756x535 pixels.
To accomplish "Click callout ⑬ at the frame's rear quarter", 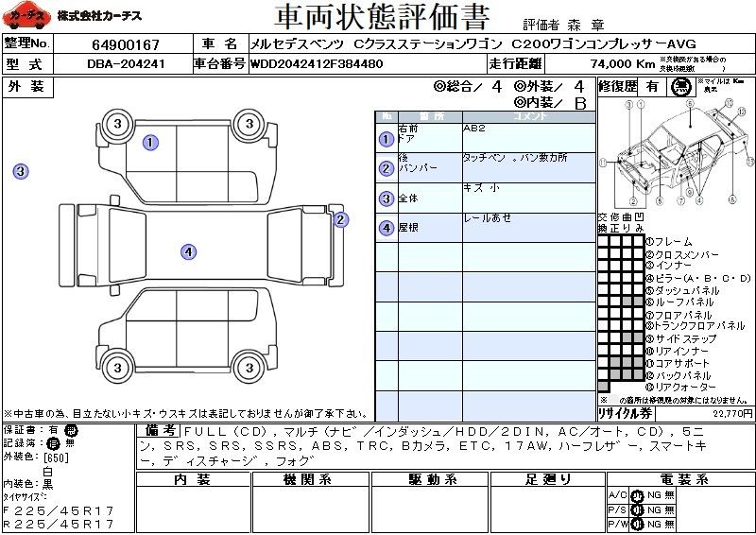I will 749,162.
